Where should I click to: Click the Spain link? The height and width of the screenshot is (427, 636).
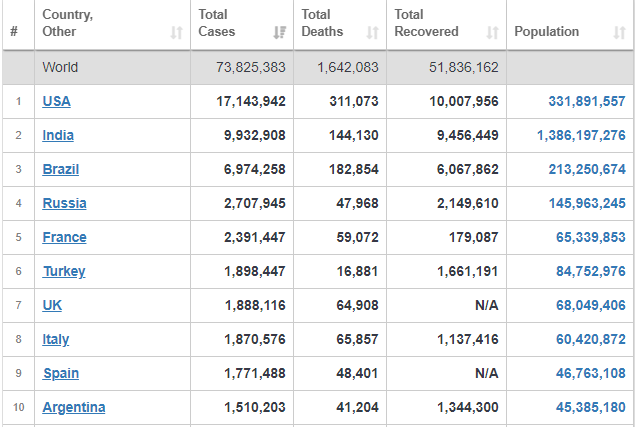(x=60, y=373)
